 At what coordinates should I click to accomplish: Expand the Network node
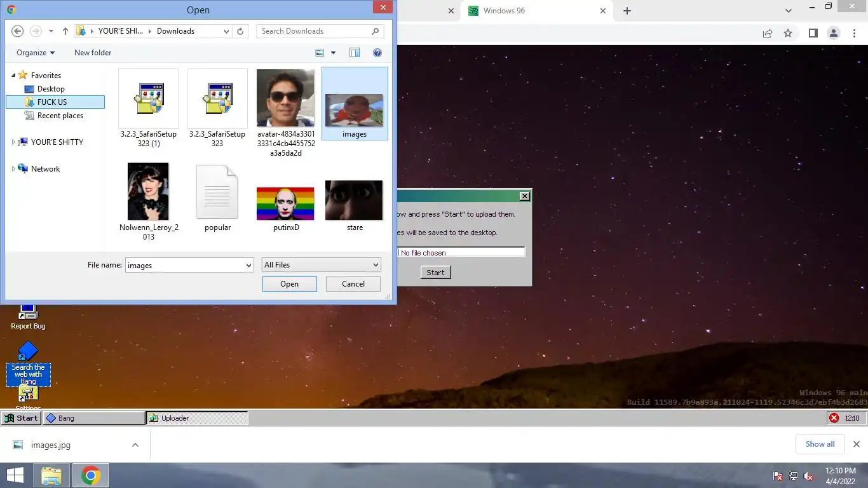point(14,169)
